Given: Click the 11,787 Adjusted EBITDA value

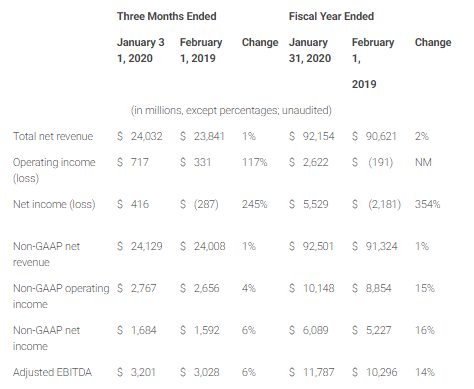Looking at the screenshot, I should tap(318, 372).
